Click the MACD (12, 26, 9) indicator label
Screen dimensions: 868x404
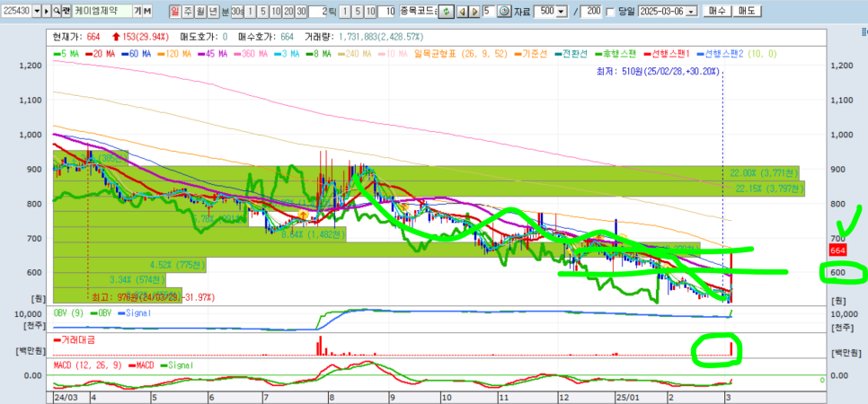coord(87,365)
